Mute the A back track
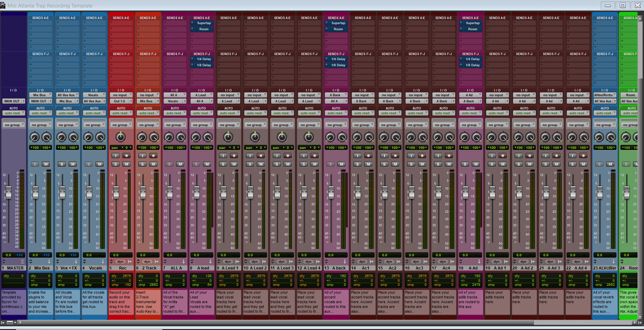 [x=342, y=164]
